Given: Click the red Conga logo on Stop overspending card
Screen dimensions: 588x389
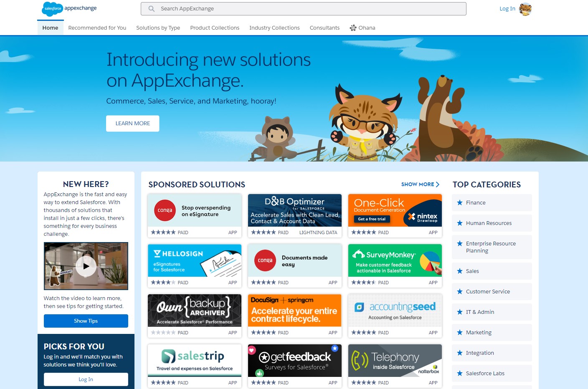Looking at the screenshot, I should tap(165, 210).
